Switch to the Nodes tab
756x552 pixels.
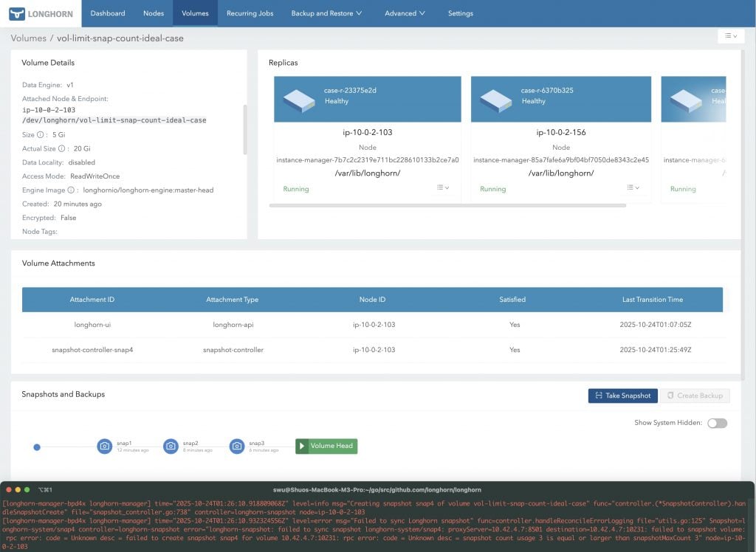pyautogui.click(x=154, y=13)
